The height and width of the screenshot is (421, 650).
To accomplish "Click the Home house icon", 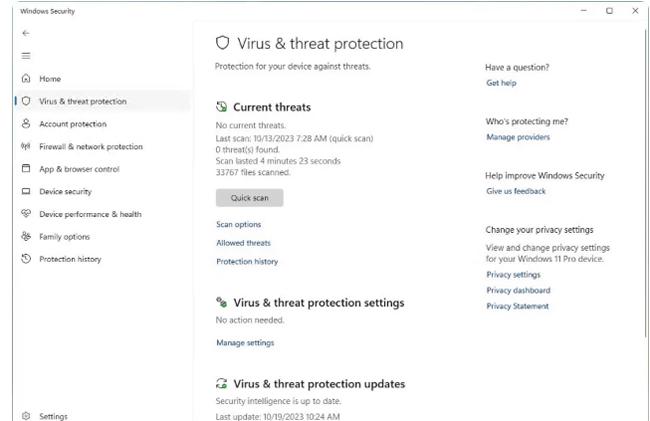I will 26,79.
